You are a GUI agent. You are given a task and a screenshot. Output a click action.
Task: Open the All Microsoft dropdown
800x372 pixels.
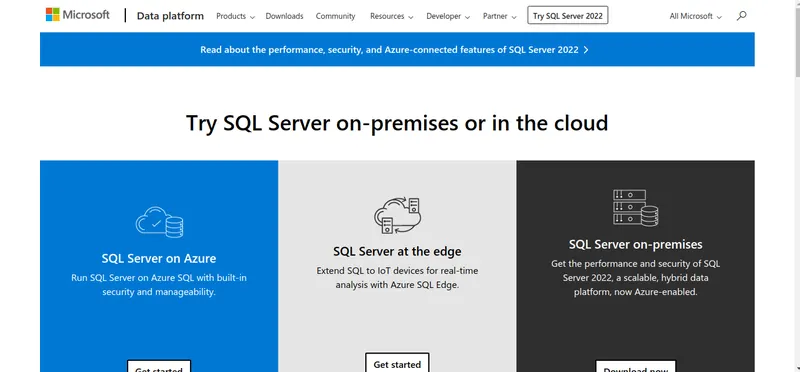[695, 16]
